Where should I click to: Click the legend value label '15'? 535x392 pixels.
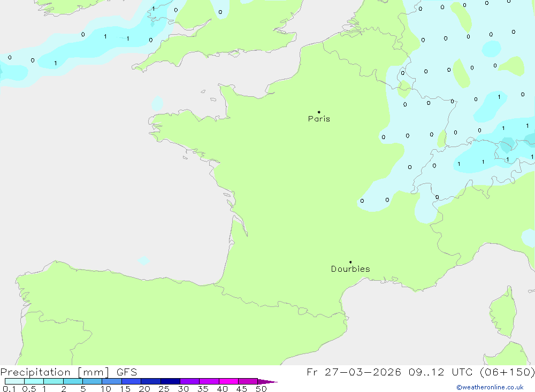pos(125,389)
